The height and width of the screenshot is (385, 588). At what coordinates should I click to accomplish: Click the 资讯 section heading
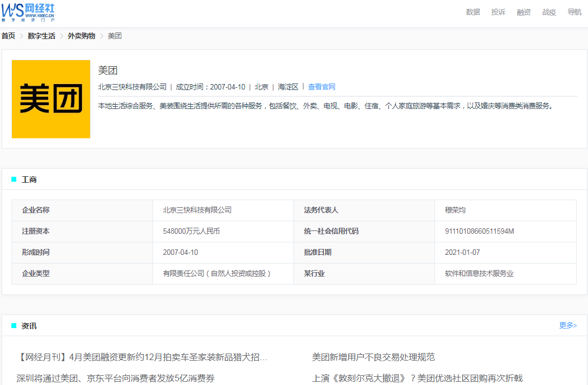(x=29, y=326)
